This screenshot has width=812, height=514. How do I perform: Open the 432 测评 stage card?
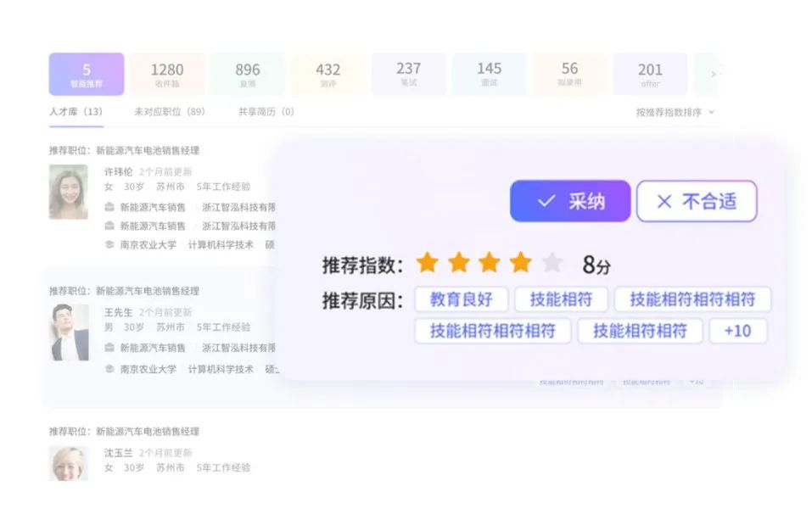tap(328, 74)
